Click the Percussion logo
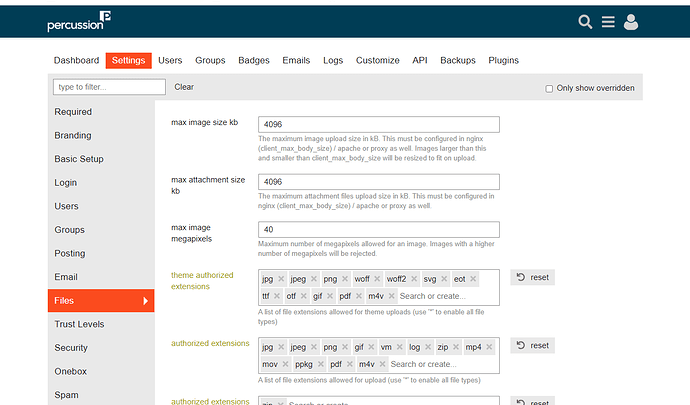The height and width of the screenshot is (405, 690). click(79, 22)
